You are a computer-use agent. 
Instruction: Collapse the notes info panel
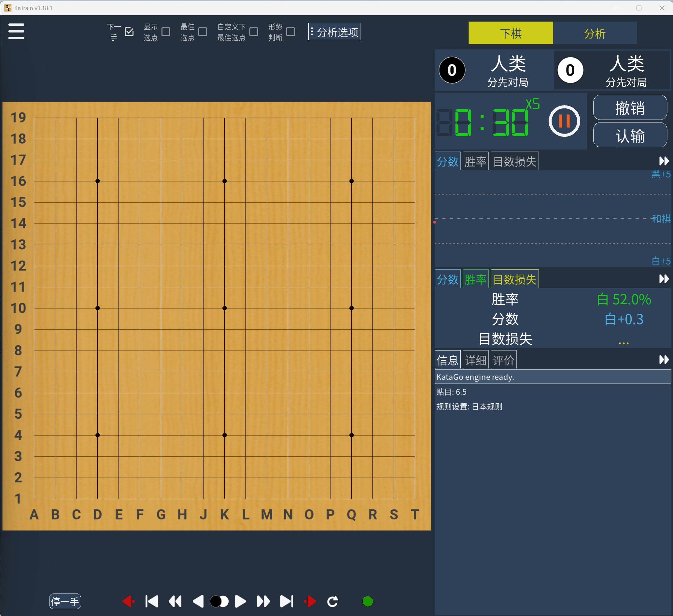point(664,360)
